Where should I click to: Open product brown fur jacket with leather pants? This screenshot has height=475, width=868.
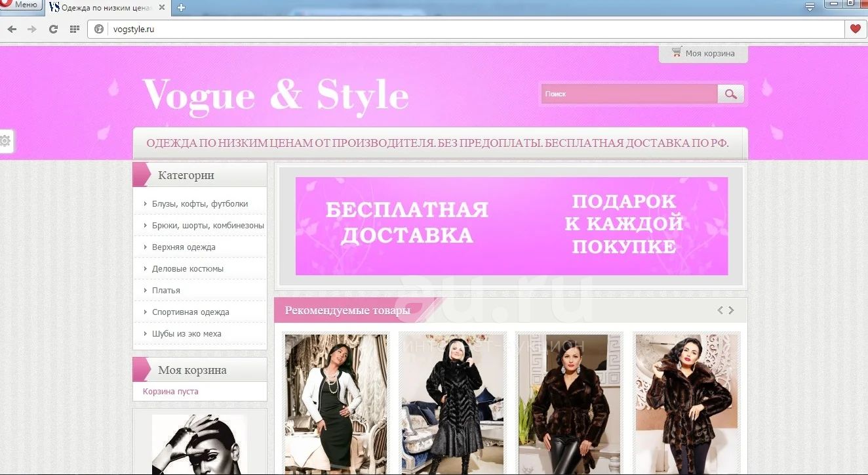569,403
